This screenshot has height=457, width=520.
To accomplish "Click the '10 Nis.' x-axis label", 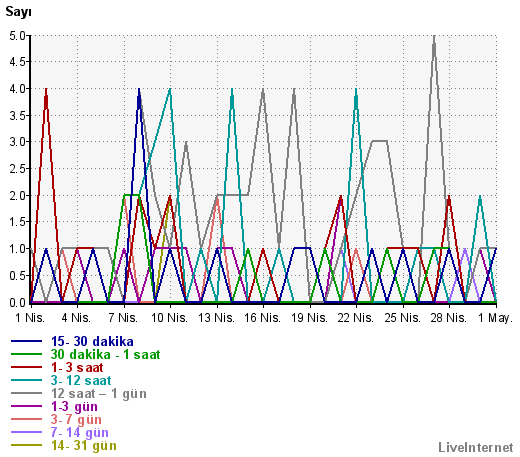I will [x=170, y=318].
